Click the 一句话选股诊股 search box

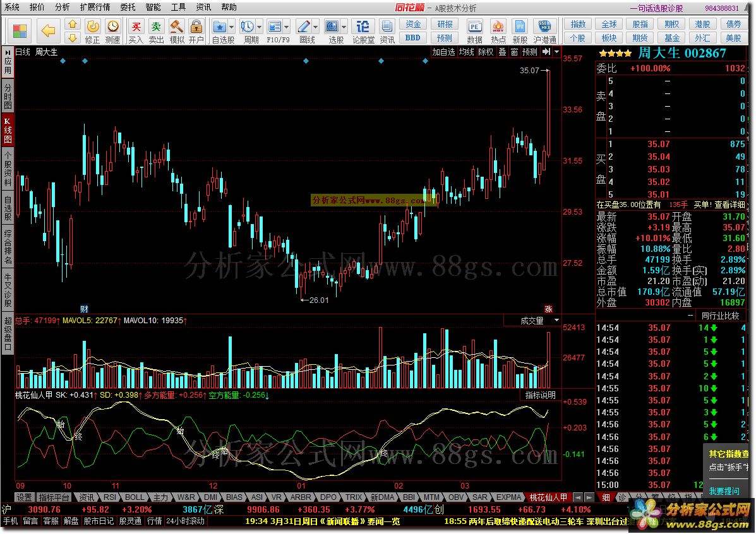click(657, 8)
